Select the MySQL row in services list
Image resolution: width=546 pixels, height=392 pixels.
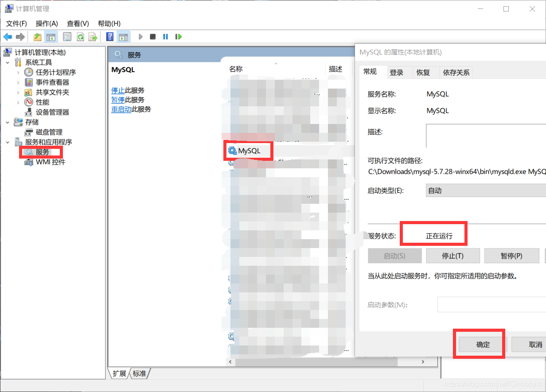[x=249, y=151]
